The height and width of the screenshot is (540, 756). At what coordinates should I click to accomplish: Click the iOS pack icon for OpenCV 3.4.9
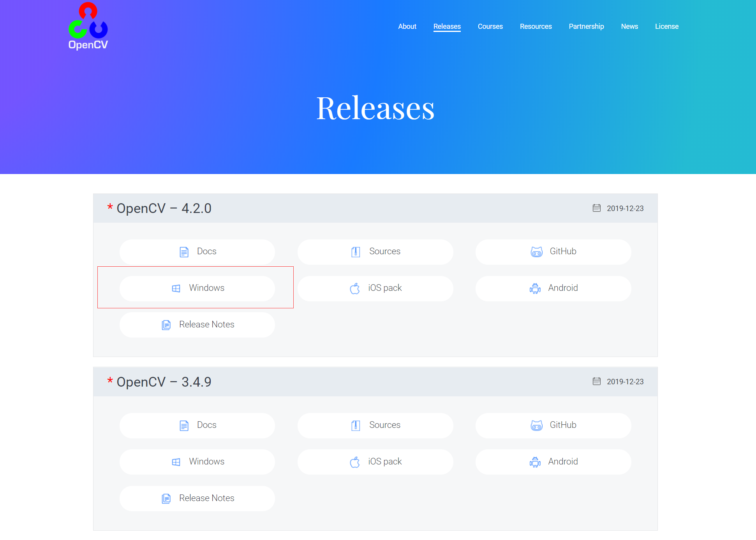(x=354, y=461)
